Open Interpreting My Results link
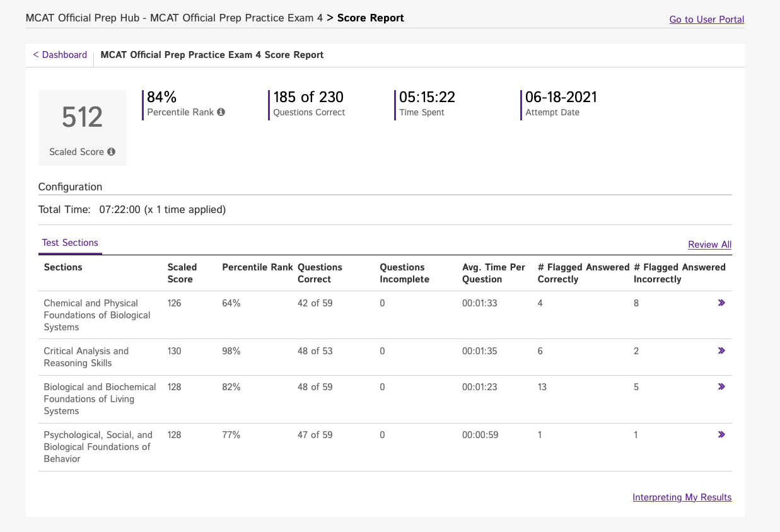The image size is (780, 532). tap(682, 497)
